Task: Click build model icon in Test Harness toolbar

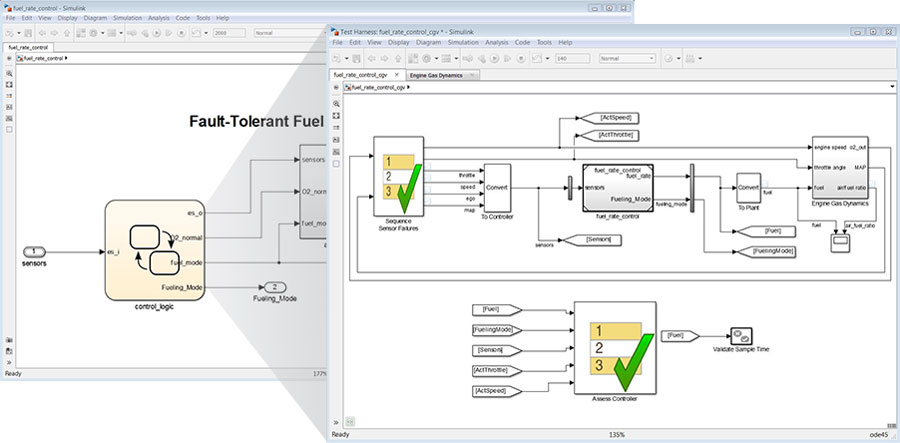Action: [x=690, y=59]
